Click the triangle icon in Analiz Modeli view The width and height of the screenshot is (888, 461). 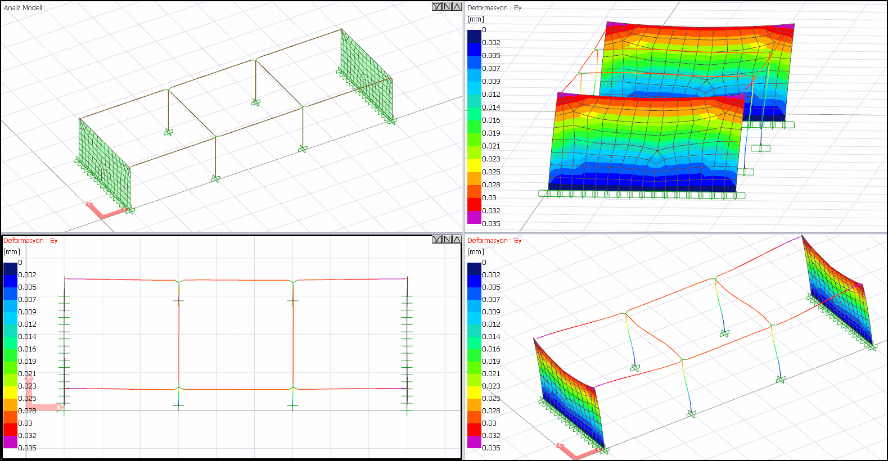pos(455,6)
